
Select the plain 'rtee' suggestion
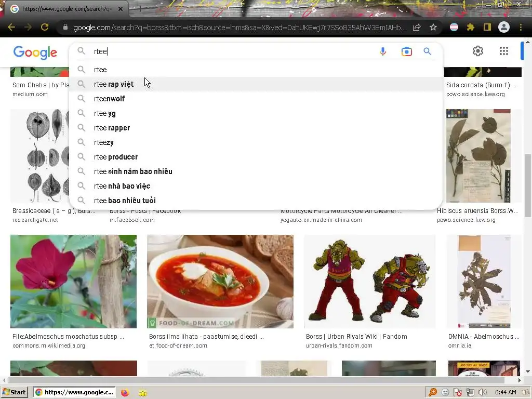point(256,70)
